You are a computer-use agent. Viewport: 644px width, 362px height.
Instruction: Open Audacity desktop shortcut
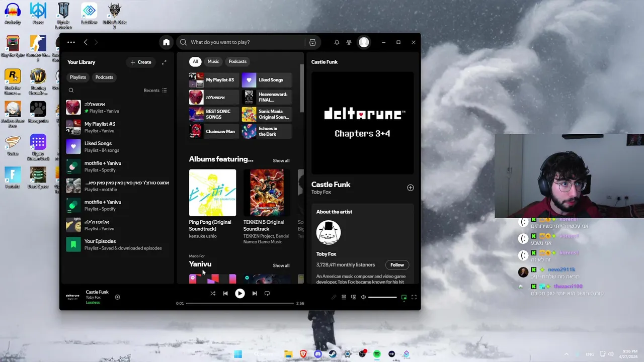[x=13, y=14]
